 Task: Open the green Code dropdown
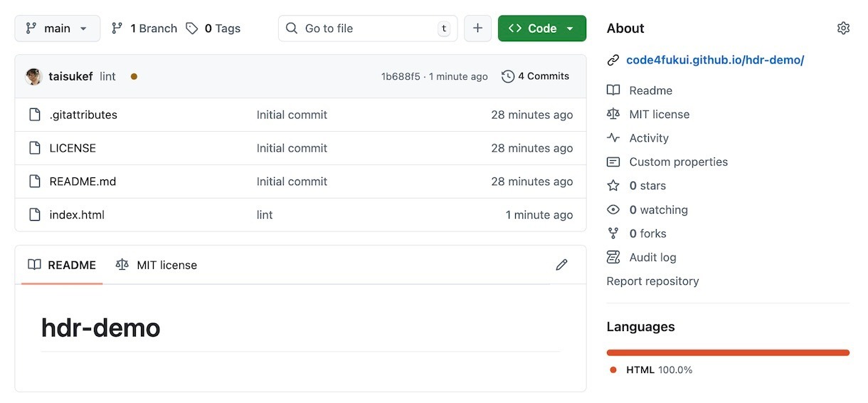[x=541, y=28]
